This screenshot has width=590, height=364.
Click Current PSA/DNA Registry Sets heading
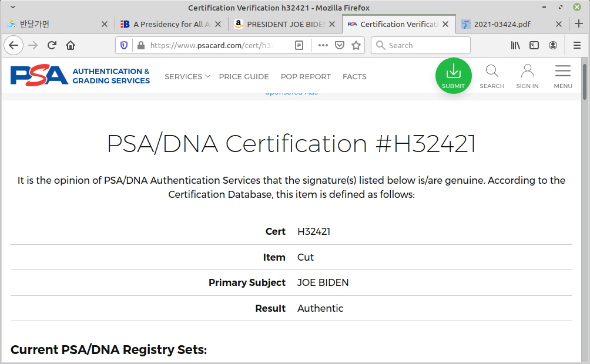pos(109,350)
